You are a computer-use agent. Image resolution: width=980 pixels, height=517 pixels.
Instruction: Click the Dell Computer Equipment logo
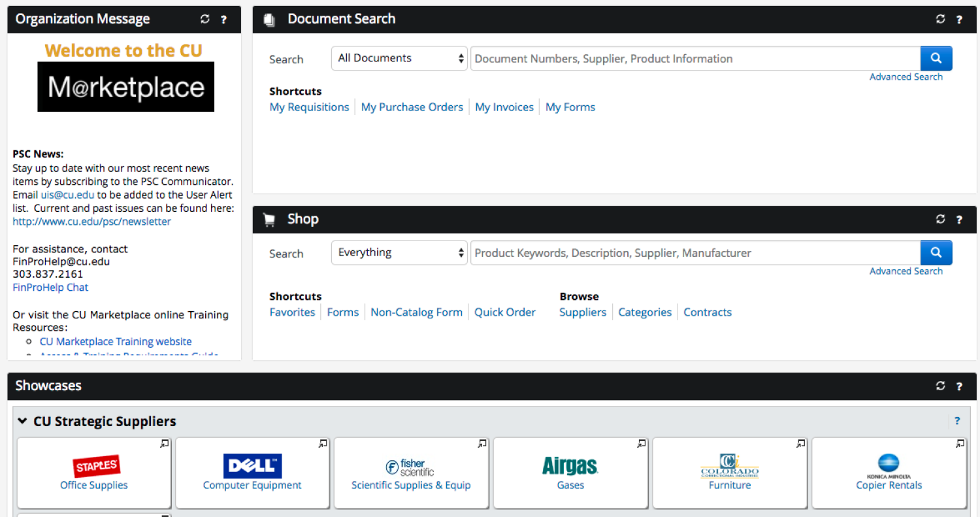coord(252,466)
